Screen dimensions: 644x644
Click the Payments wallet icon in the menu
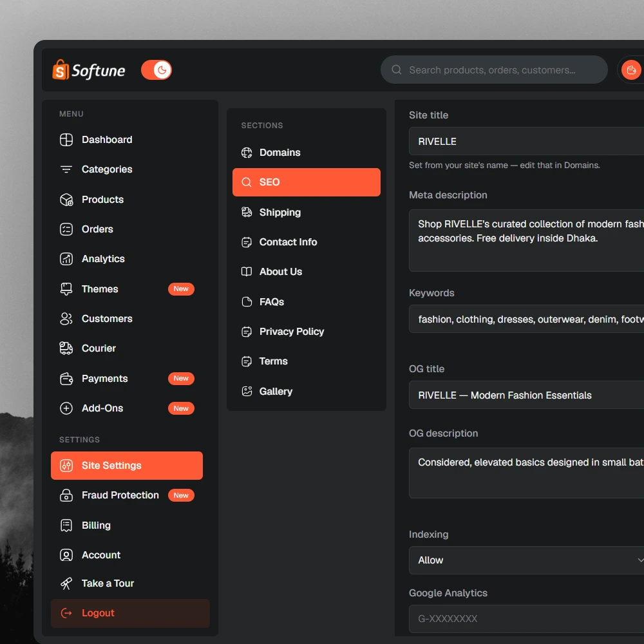(66, 379)
